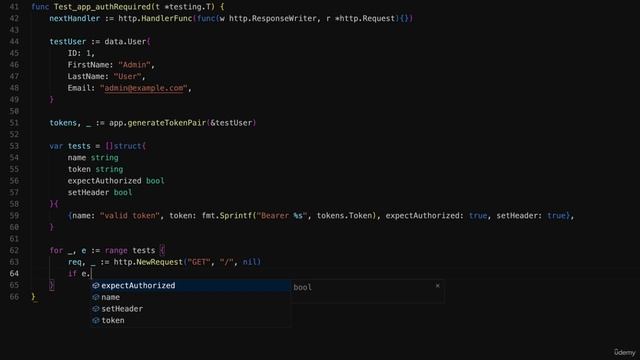640x360 pixels.
Task: Select the expectAuthorized autocomplete suggestion
Action: (191, 286)
